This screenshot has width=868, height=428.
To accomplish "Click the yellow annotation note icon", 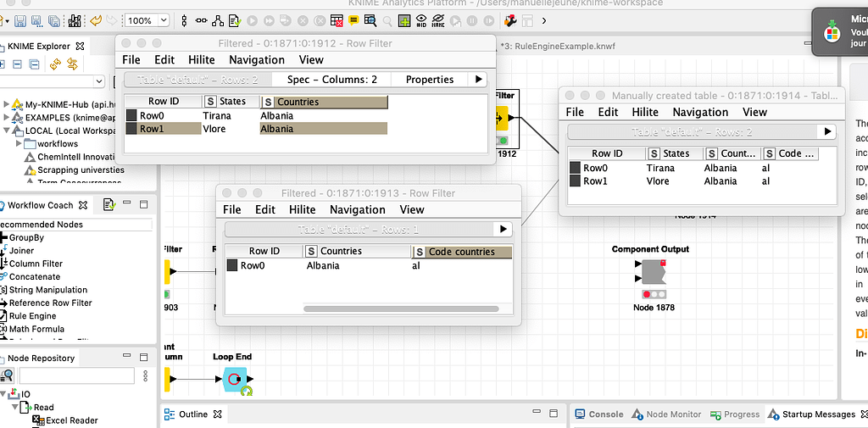I will 353,20.
